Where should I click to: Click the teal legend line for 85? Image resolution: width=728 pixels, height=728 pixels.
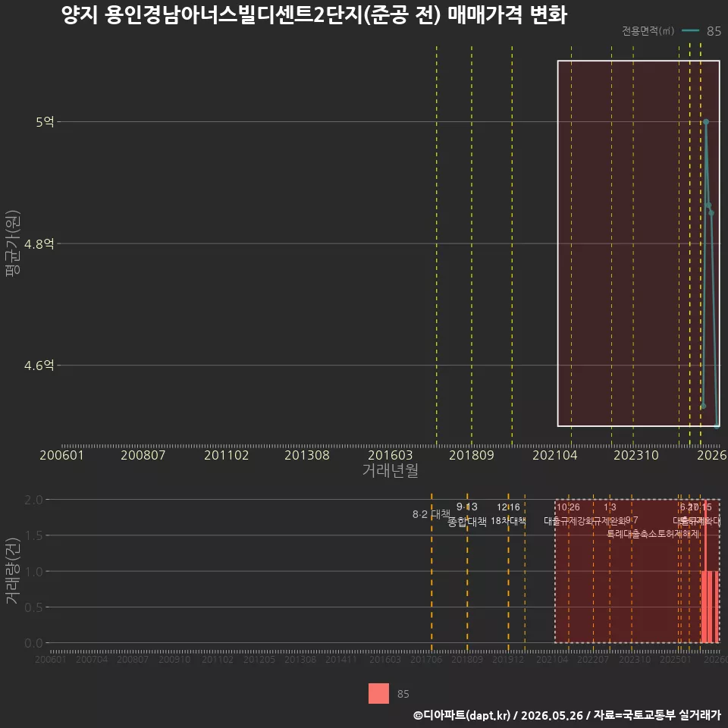pyautogui.click(x=690, y=30)
